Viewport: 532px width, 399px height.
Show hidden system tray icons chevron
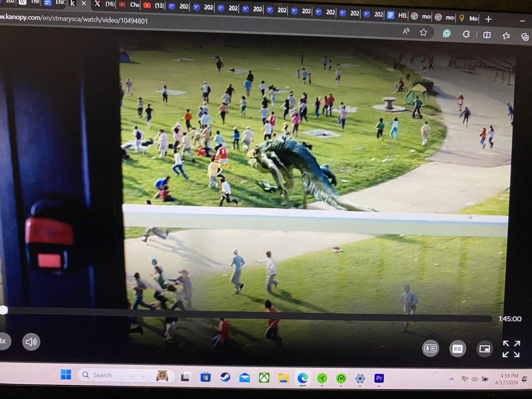click(451, 379)
